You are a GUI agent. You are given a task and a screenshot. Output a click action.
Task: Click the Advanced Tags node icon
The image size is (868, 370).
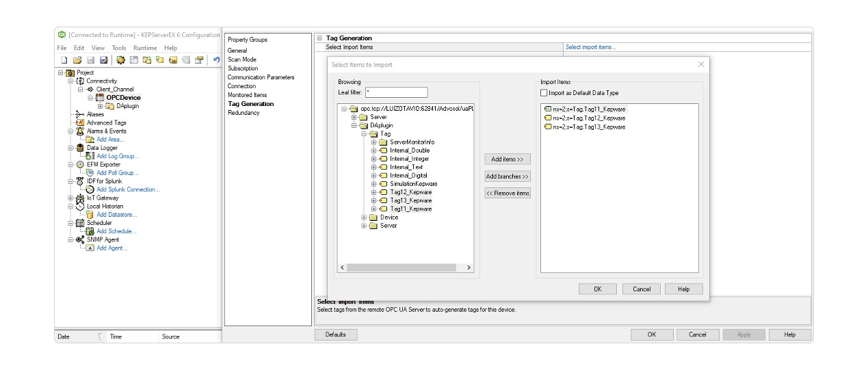coord(80,122)
